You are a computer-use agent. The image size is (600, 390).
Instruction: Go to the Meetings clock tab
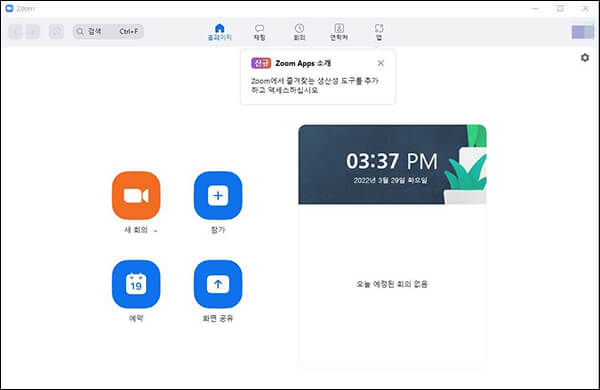(x=299, y=32)
